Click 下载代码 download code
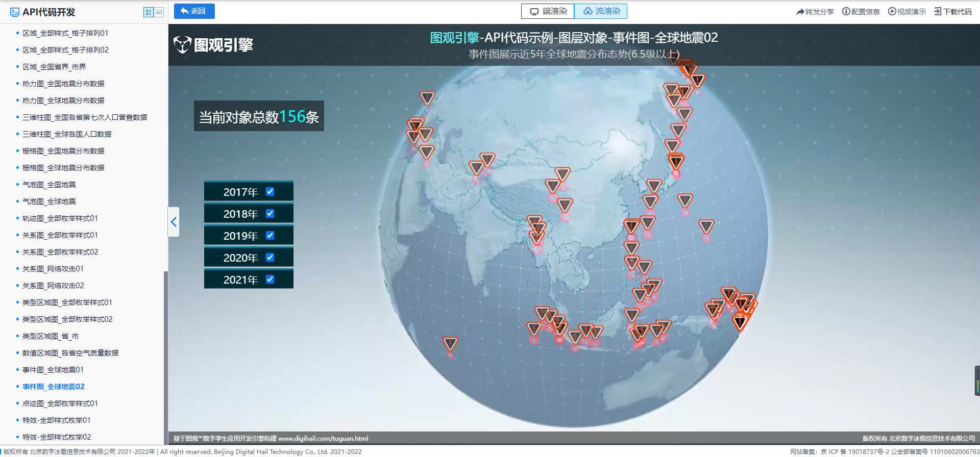The image size is (980, 457). (953, 11)
